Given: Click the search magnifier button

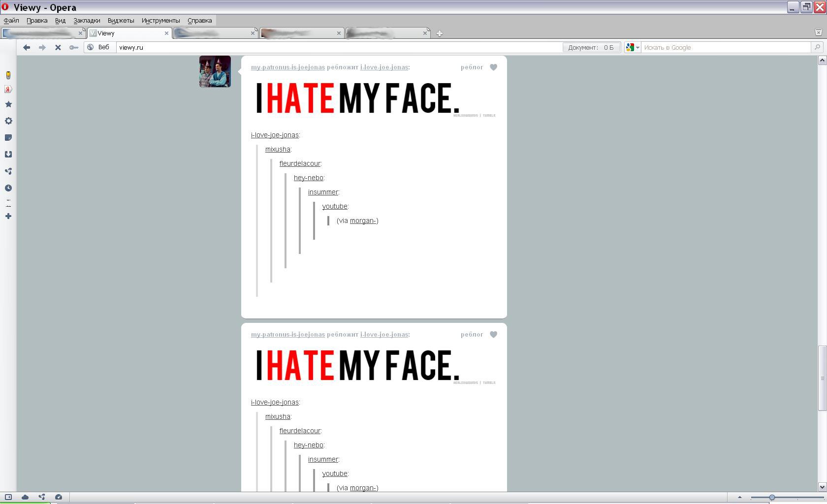Looking at the screenshot, I should pos(817,47).
